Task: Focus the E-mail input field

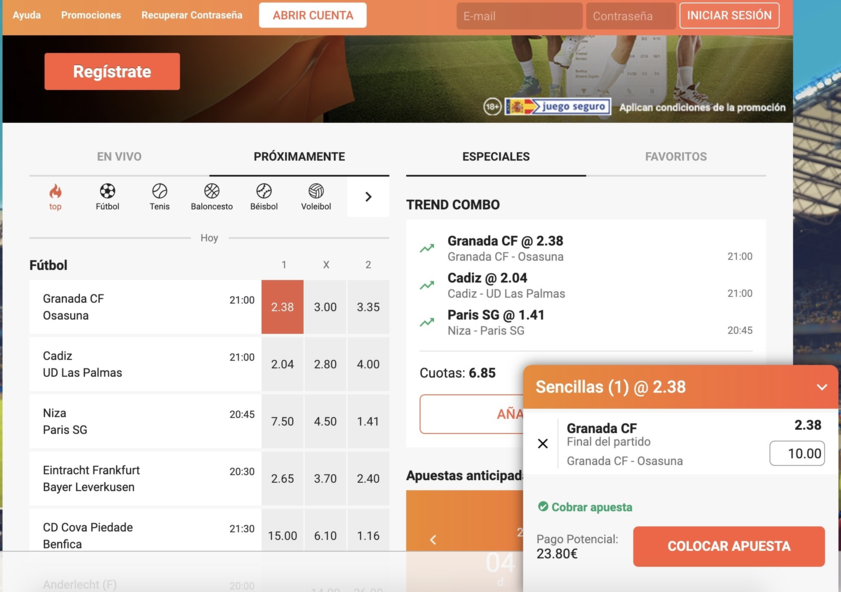Action: (x=519, y=16)
